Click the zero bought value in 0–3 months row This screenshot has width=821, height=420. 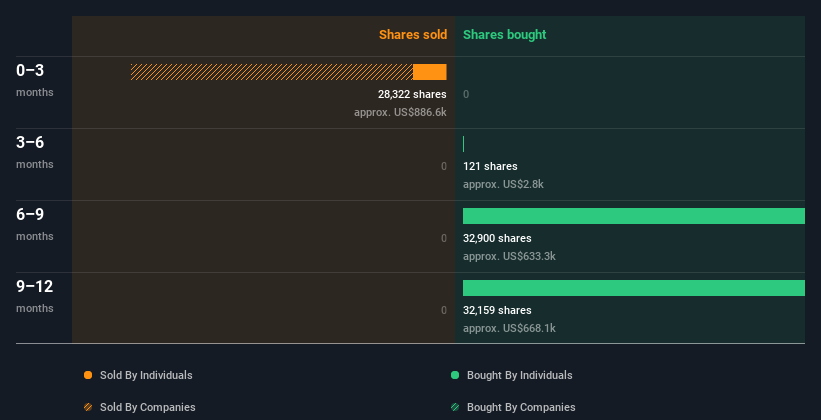[x=466, y=94]
